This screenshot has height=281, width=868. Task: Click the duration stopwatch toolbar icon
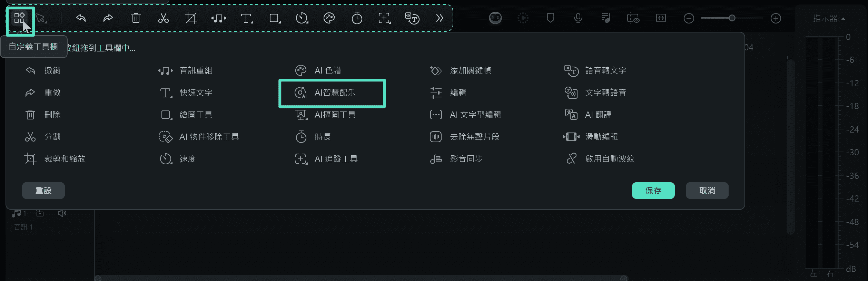357,18
